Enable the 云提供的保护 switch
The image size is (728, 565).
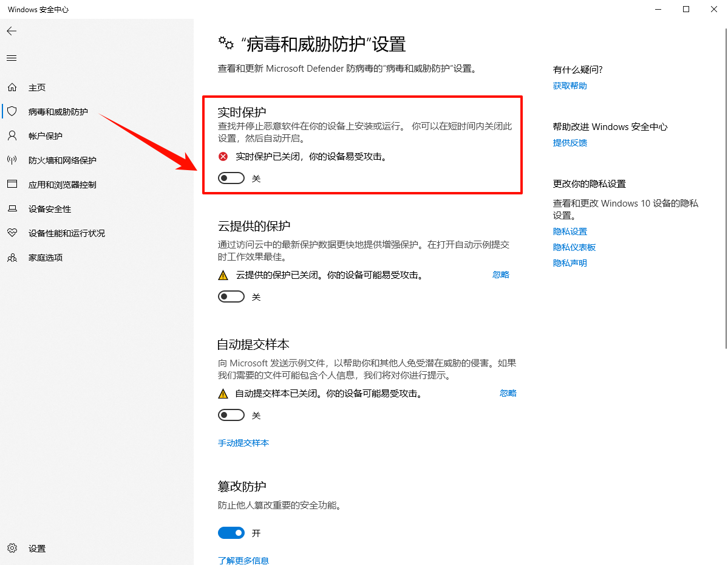(x=231, y=297)
